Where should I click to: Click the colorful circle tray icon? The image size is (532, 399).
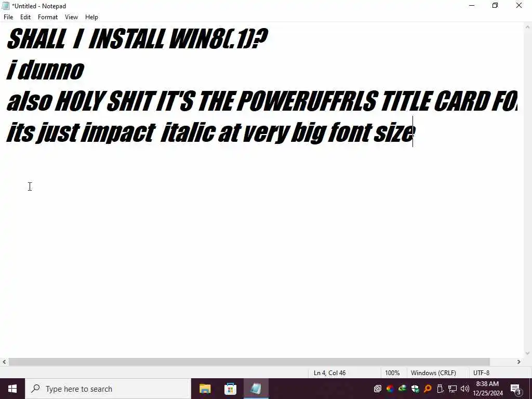[x=390, y=389]
